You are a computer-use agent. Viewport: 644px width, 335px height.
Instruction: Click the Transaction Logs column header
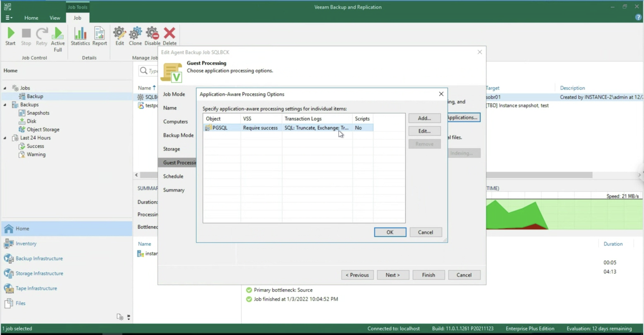317,118
